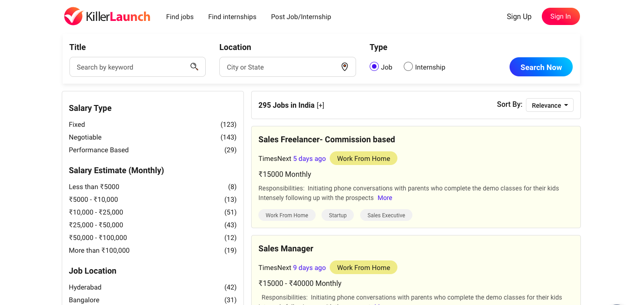Expand the [+] next to Jobs in India
This screenshot has height=305, width=644.
tap(321, 105)
